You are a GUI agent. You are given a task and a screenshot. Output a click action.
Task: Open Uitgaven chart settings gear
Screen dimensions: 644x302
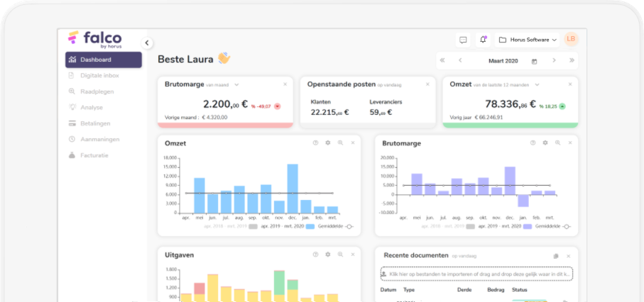pyautogui.click(x=328, y=255)
